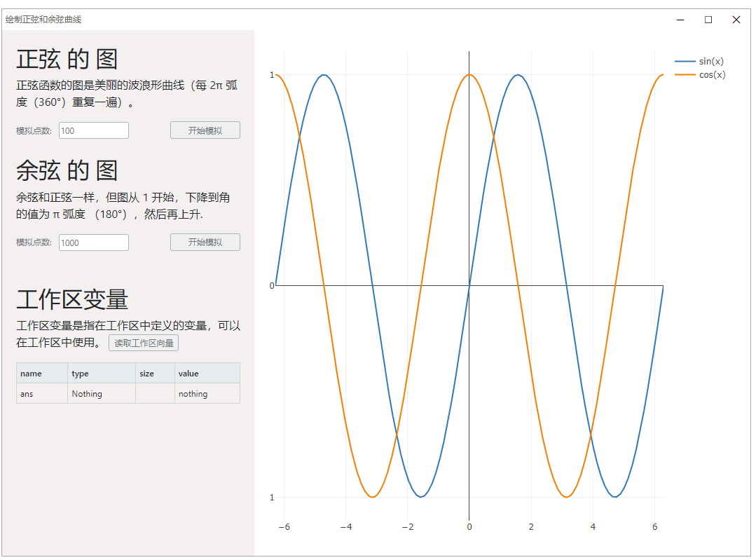Click the value column header in the table
This screenshot has width=756, height=560.
click(x=207, y=374)
